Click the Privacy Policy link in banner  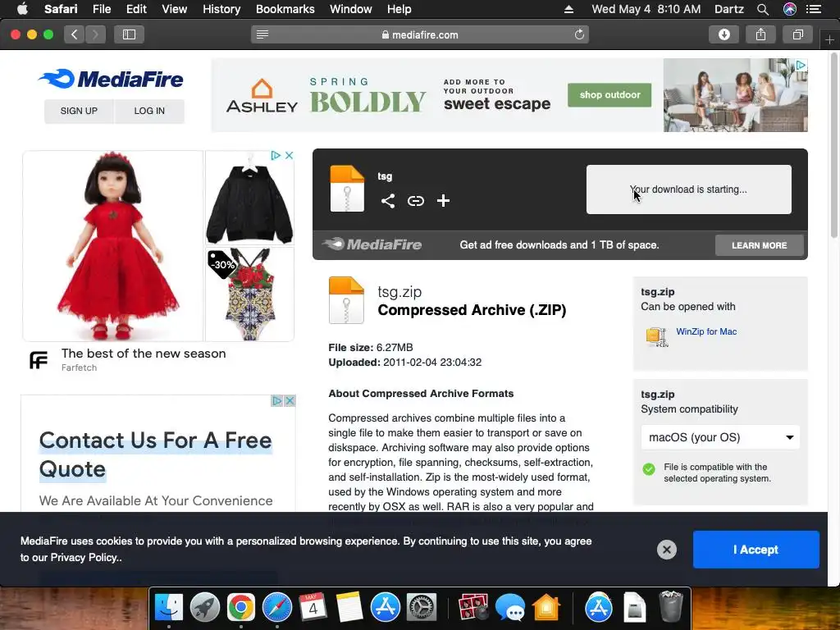(x=84, y=558)
